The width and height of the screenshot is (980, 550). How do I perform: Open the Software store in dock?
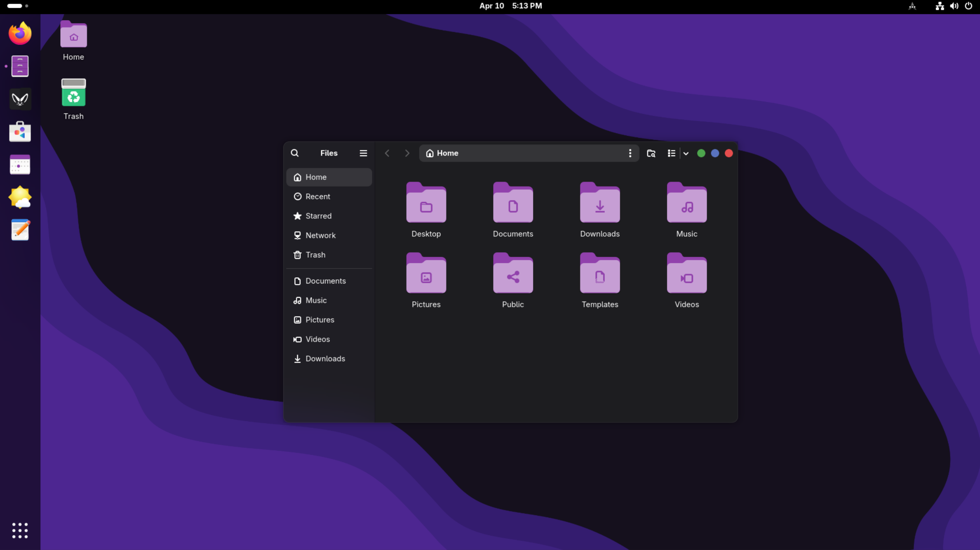pos(20,132)
